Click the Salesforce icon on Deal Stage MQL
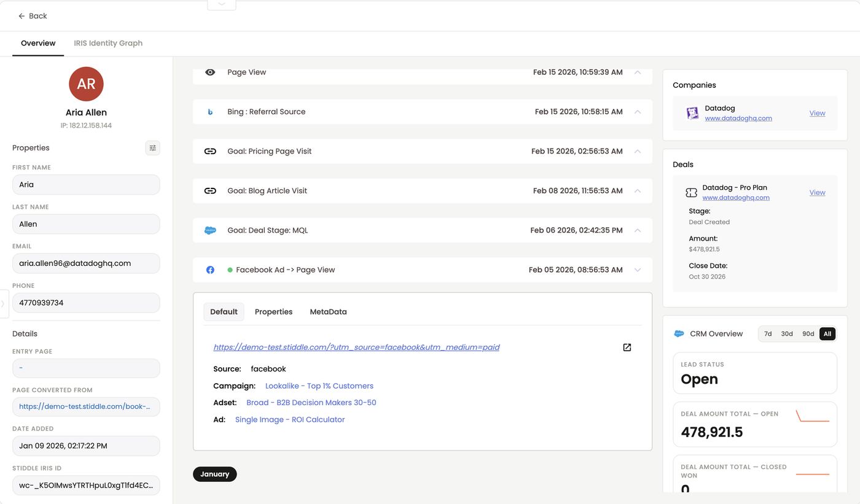 (x=210, y=230)
